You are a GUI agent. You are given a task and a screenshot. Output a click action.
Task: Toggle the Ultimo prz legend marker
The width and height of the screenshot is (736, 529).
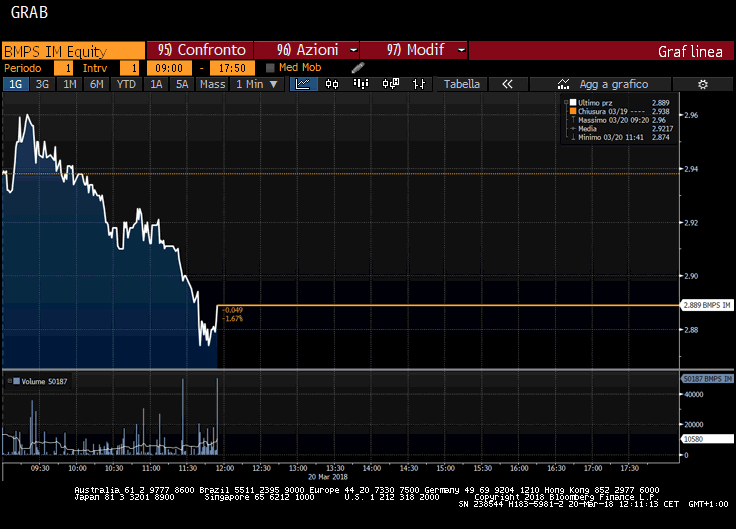(573, 103)
